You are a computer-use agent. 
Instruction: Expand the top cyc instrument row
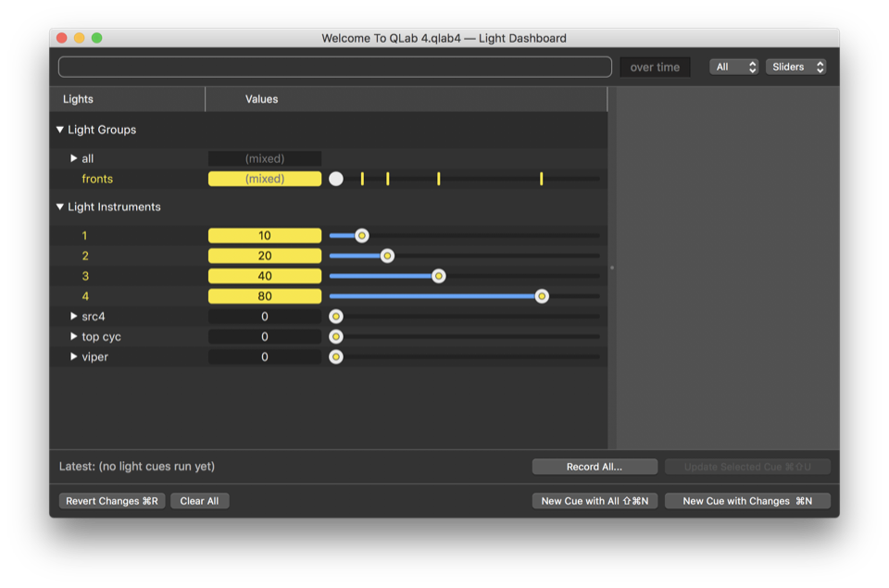click(x=74, y=337)
